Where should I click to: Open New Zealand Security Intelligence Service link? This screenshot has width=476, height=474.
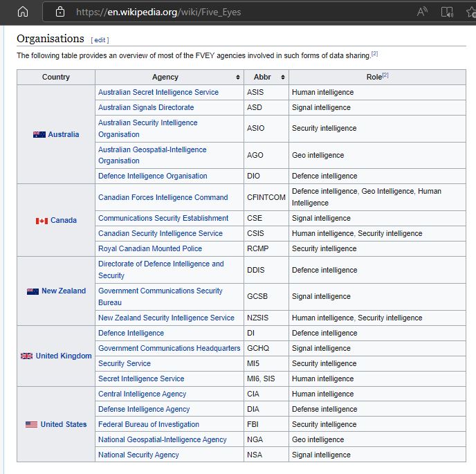click(x=166, y=318)
